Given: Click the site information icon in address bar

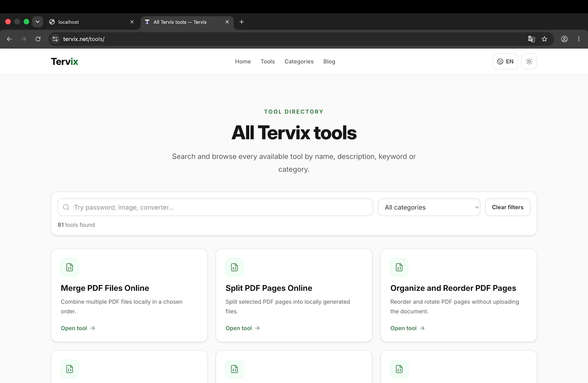Looking at the screenshot, I should tap(55, 39).
